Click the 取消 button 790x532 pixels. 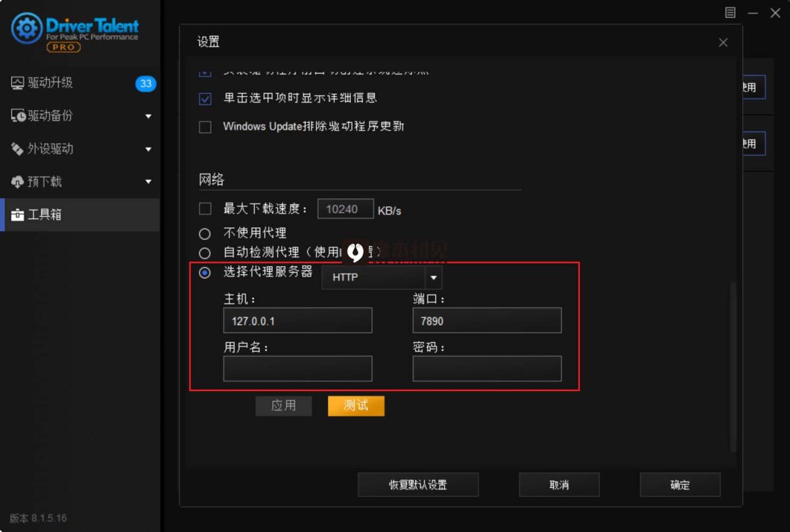(x=559, y=485)
